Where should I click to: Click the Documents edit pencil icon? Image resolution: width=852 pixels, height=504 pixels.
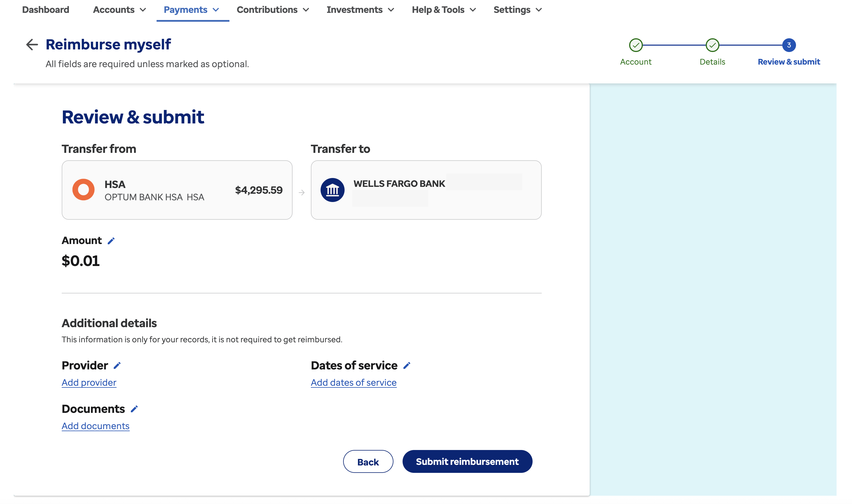click(x=134, y=409)
